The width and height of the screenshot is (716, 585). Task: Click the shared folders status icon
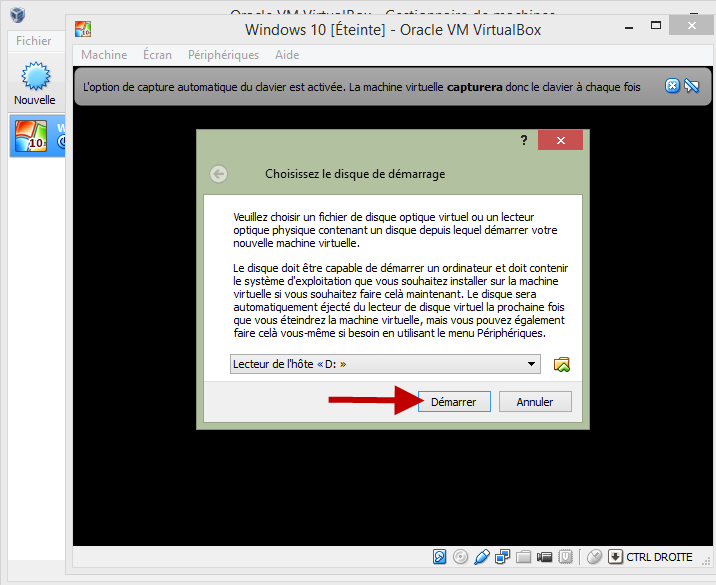pyautogui.click(x=524, y=557)
